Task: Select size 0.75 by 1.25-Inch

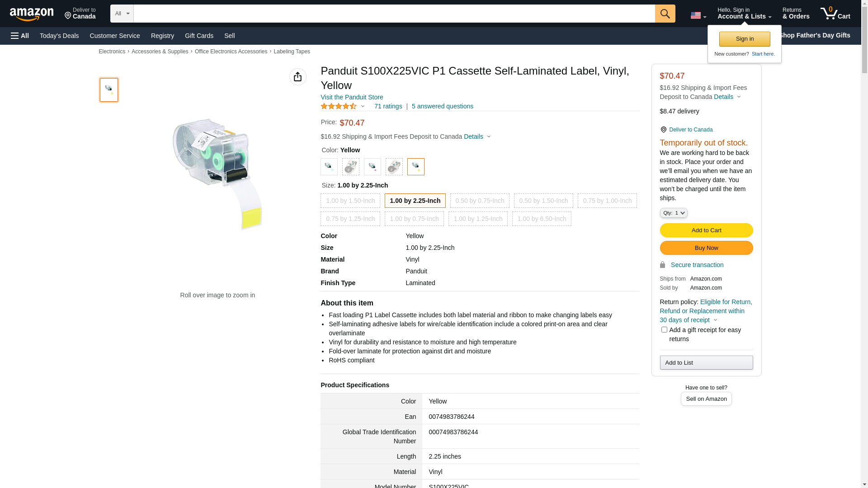Action: click(350, 219)
